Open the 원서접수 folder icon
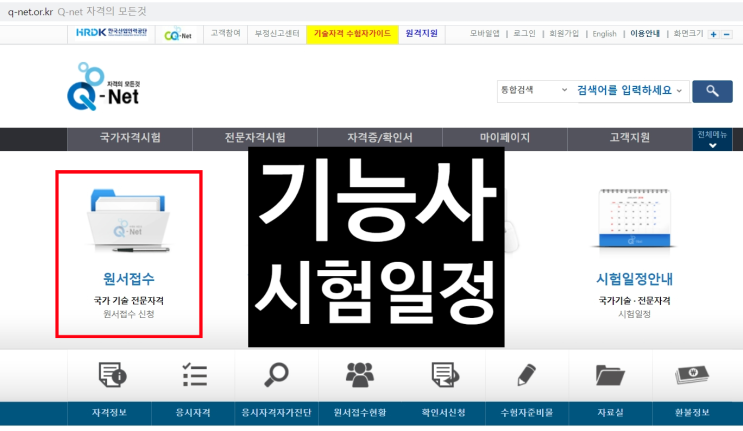The width and height of the screenshot is (743, 431). (x=128, y=220)
